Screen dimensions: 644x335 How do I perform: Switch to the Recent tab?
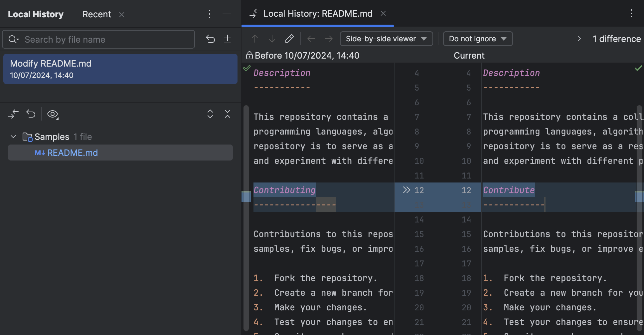96,14
